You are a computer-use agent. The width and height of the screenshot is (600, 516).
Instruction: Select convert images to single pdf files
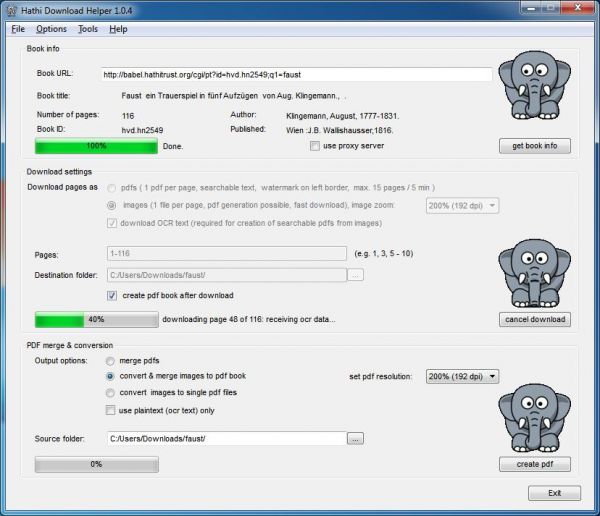click(x=112, y=393)
